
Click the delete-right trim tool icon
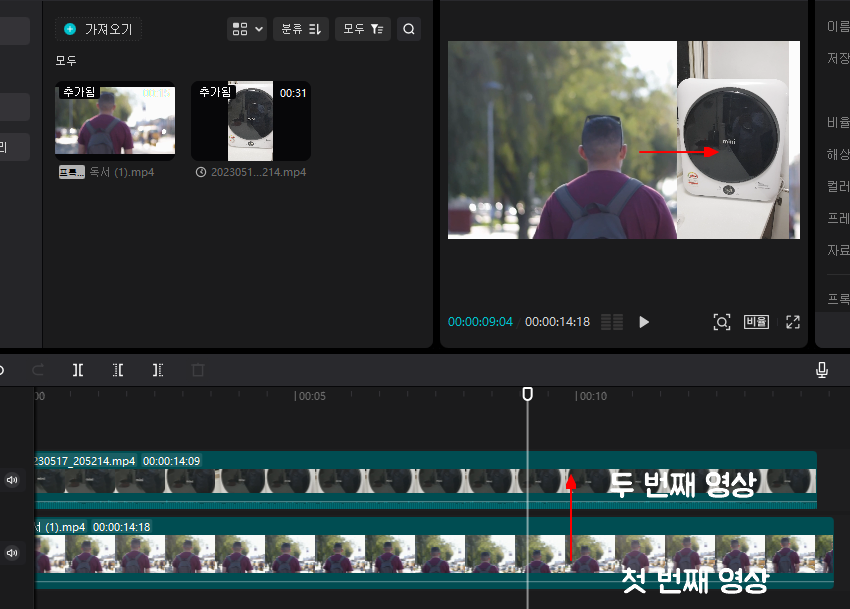click(158, 370)
